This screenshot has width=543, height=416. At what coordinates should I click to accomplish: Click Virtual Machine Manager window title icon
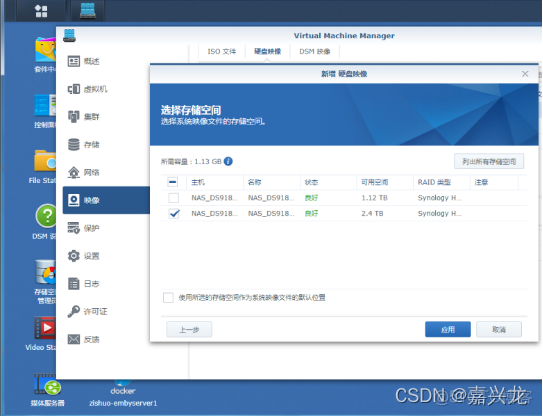(69, 36)
